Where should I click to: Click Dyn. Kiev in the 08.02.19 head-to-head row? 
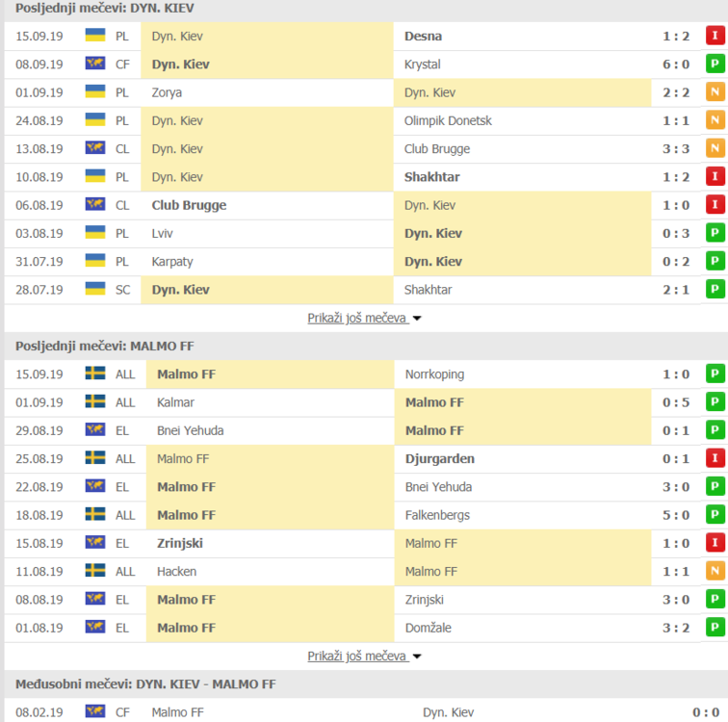coord(449,712)
